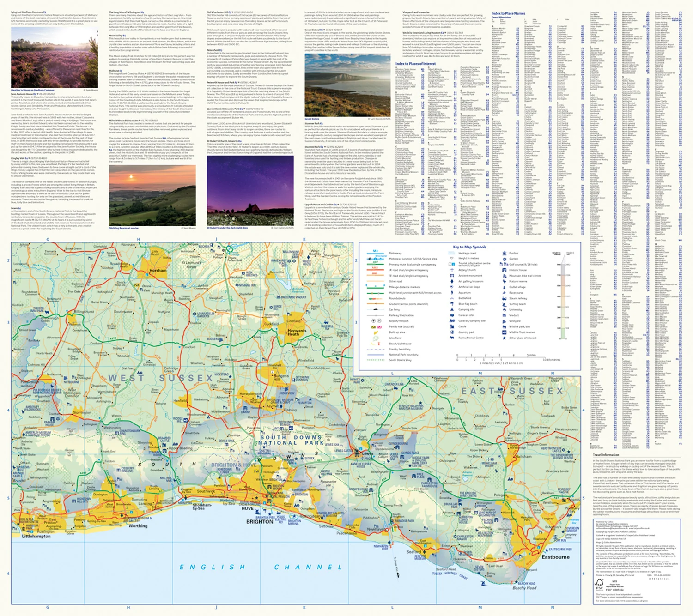Viewport: 693px width, 616px height.
Task: Click the Historic house symbol in key
Action: tap(504, 270)
